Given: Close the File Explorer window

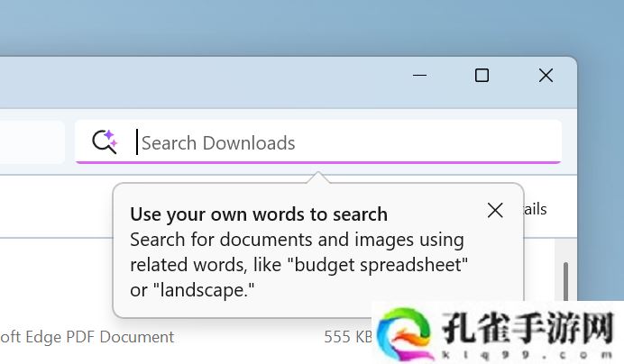Looking at the screenshot, I should (546, 77).
